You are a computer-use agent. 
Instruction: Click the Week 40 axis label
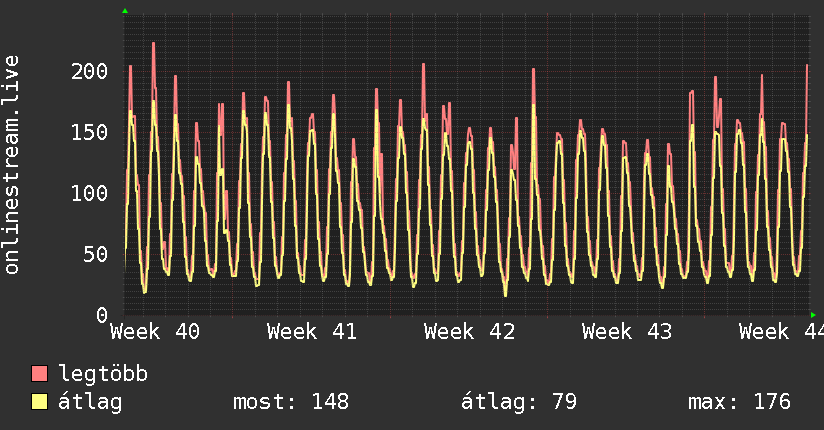pos(155,332)
